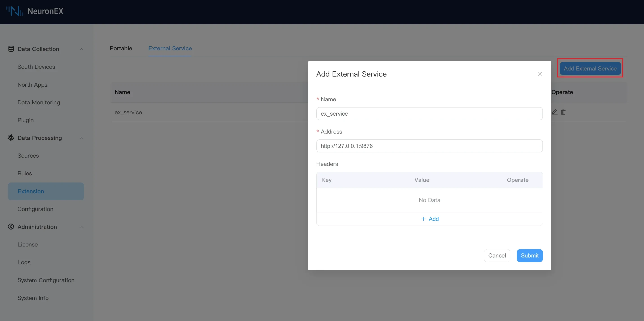Click Cancel to dismiss the dialog

(497, 255)
